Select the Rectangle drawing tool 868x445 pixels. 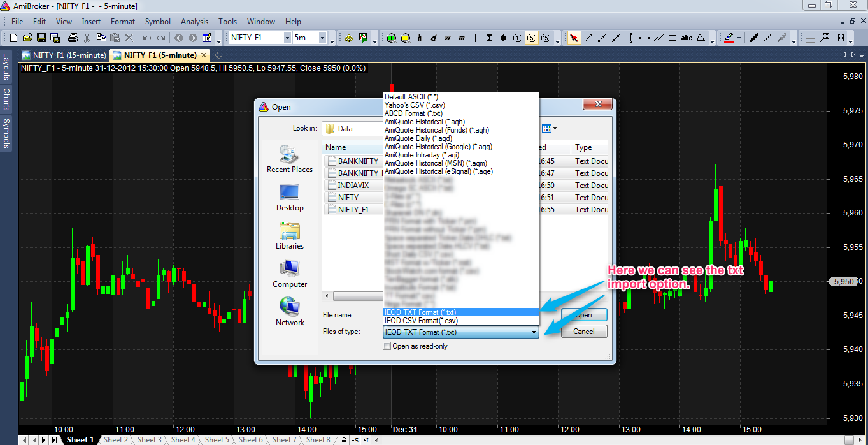pyautogui.click(x=672, y=38)
